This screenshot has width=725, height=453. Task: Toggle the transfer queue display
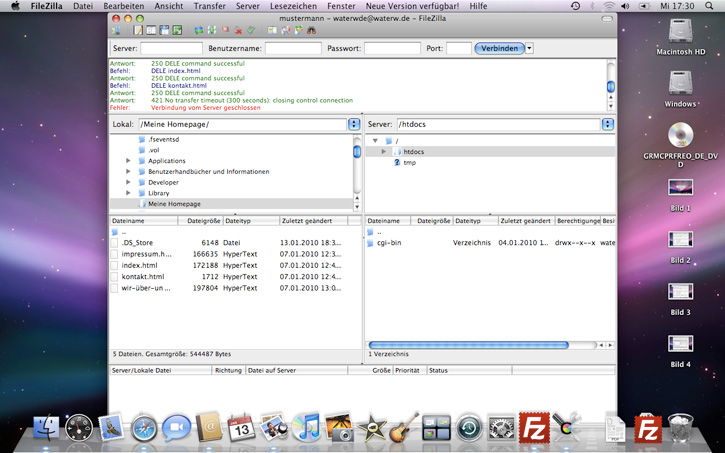tap(177, 31)
